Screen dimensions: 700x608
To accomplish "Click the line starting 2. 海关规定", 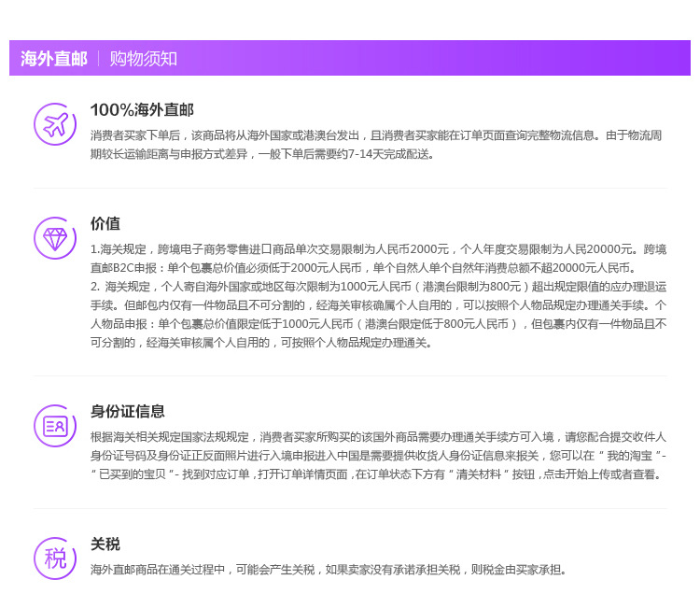I will 378,287.
